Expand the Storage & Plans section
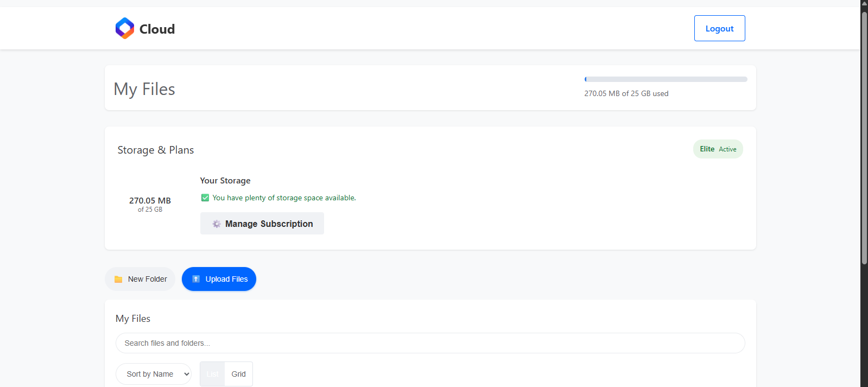Screen dimensions: 868x387 [156, 150]
